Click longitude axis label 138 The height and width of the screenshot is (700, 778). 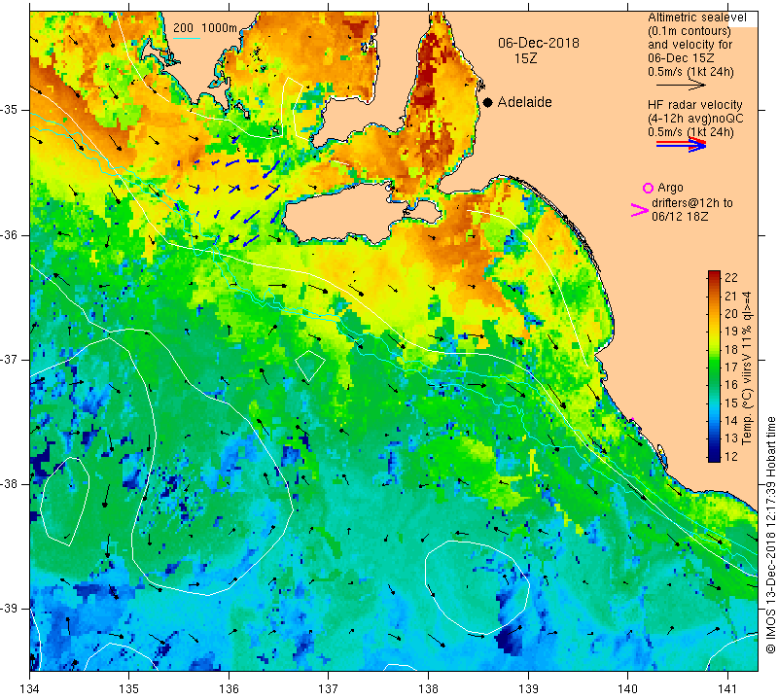pos(428,688)
